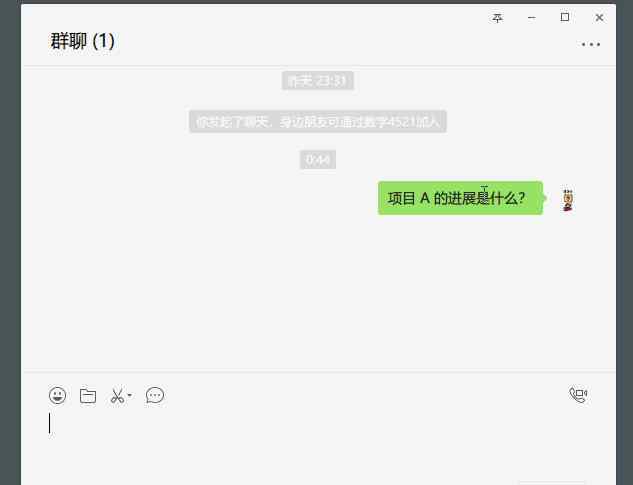
Task: Click the empty conversation area below the message
Action: coord(319,291)
